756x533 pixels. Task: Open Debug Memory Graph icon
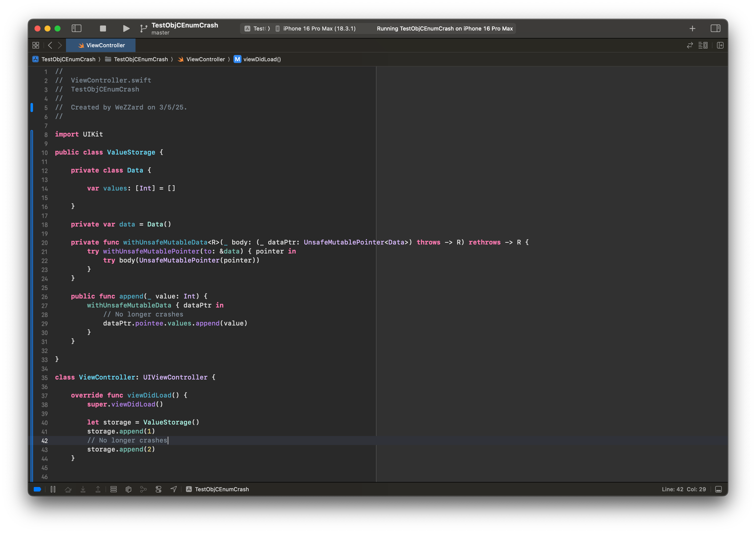coord(143,489)
